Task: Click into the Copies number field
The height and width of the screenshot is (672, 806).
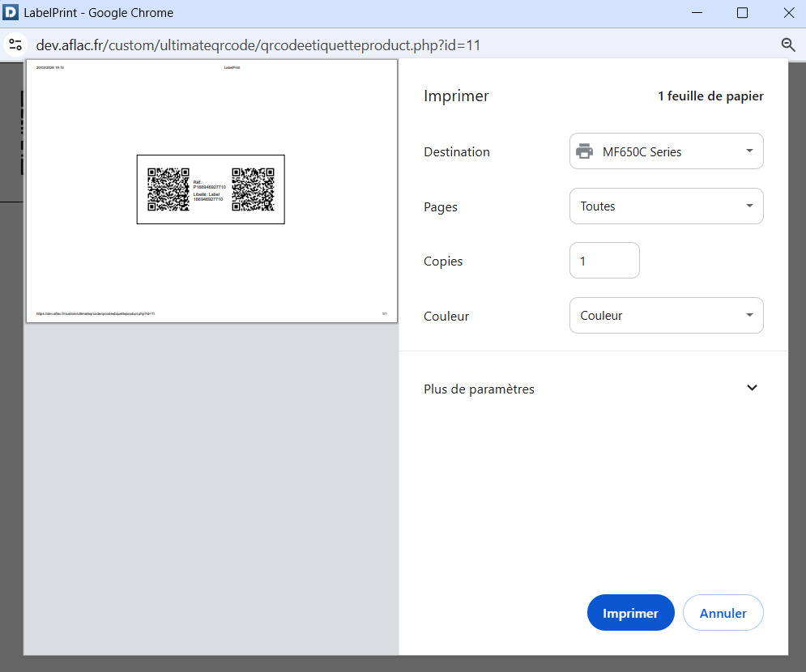Action: coord(604,262)
